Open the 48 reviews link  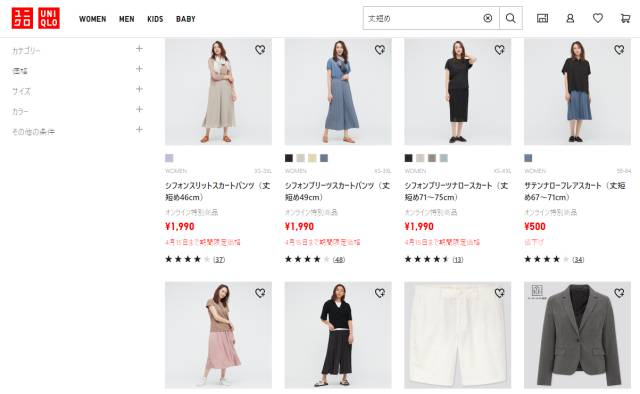click(339, 260)
